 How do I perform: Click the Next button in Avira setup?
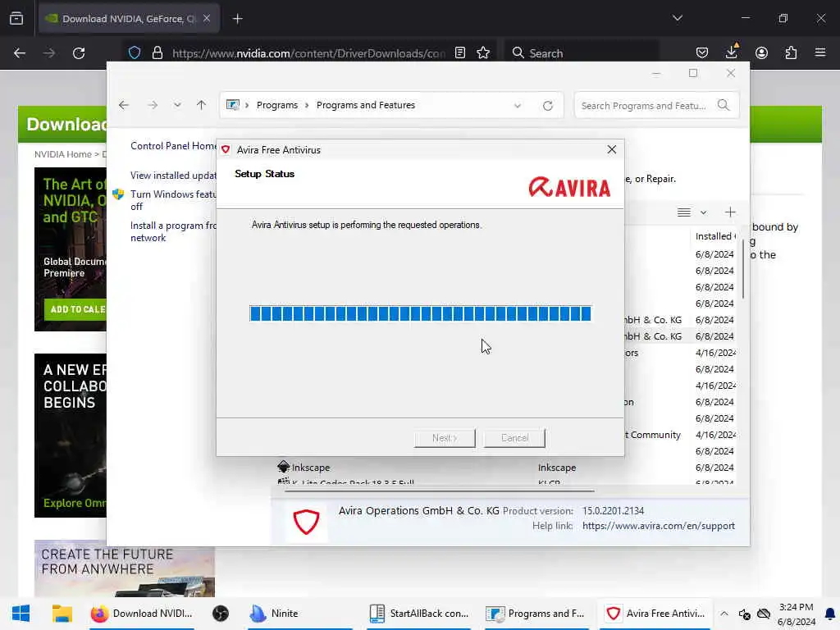pyautogui.click(x=445, y=438)
